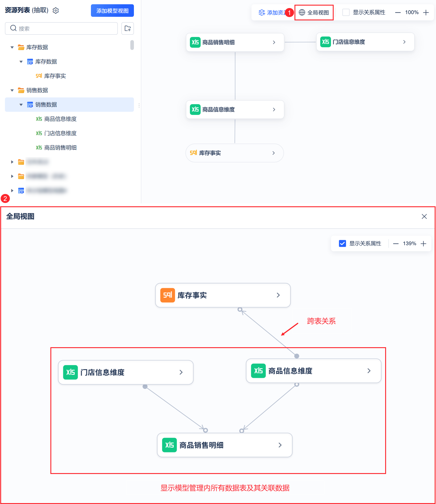Enable 显示关系属性 checkbox in top toolbar
The width and height of the screenshot is (436, 504).
(x=346, y=12)
